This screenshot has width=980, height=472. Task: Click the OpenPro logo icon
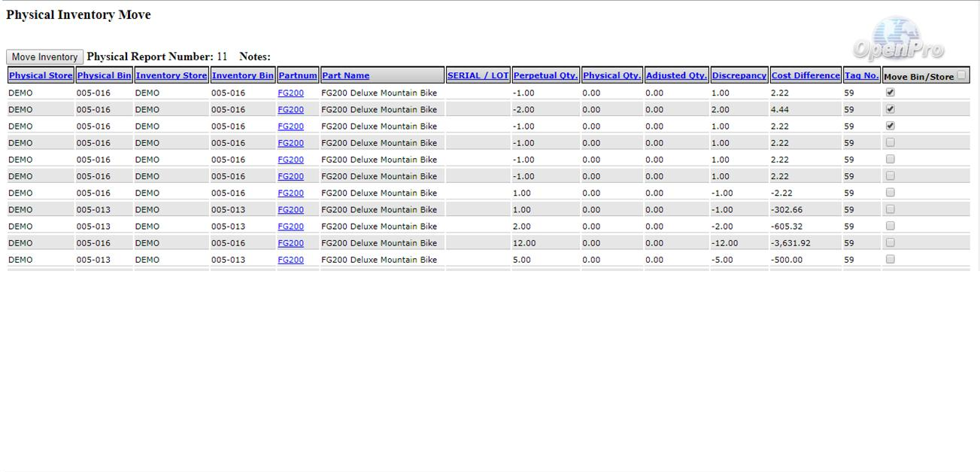[x=898, y=39]
